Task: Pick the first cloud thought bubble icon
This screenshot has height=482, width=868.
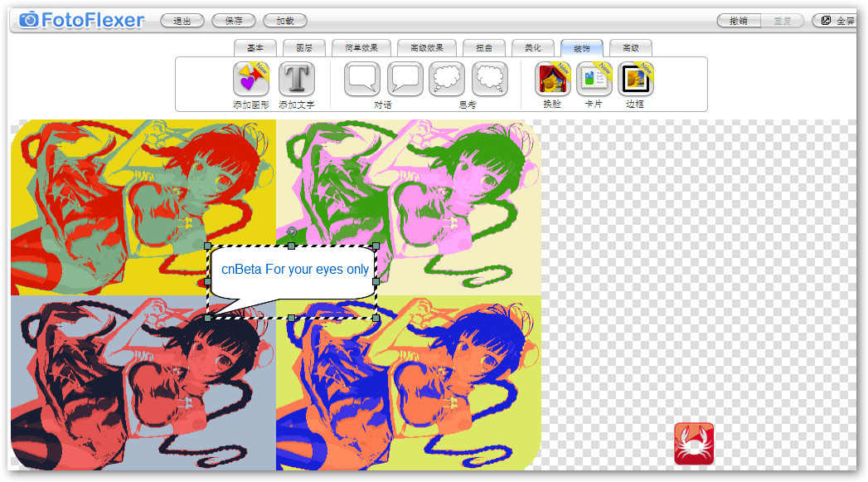Action: (x=448, y=79)
